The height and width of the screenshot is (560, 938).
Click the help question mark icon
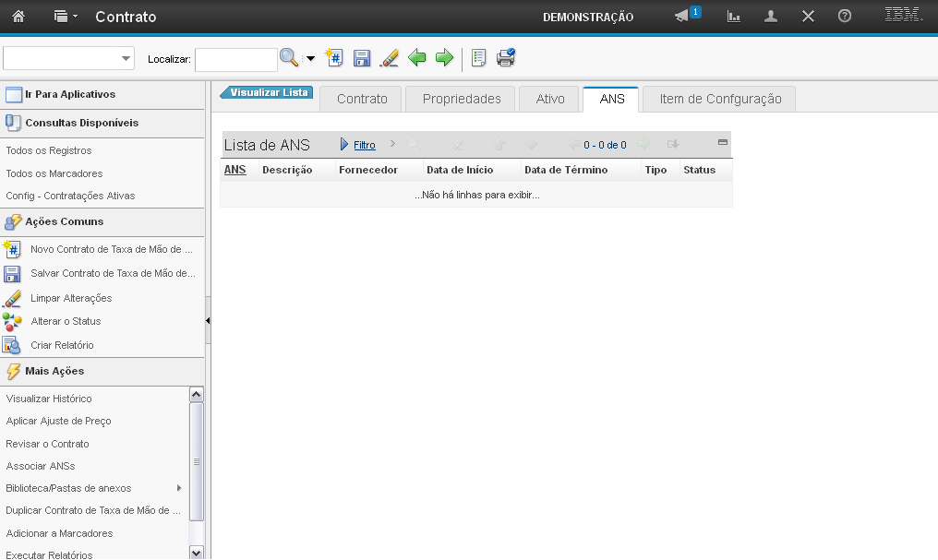[x=844, y=17]
